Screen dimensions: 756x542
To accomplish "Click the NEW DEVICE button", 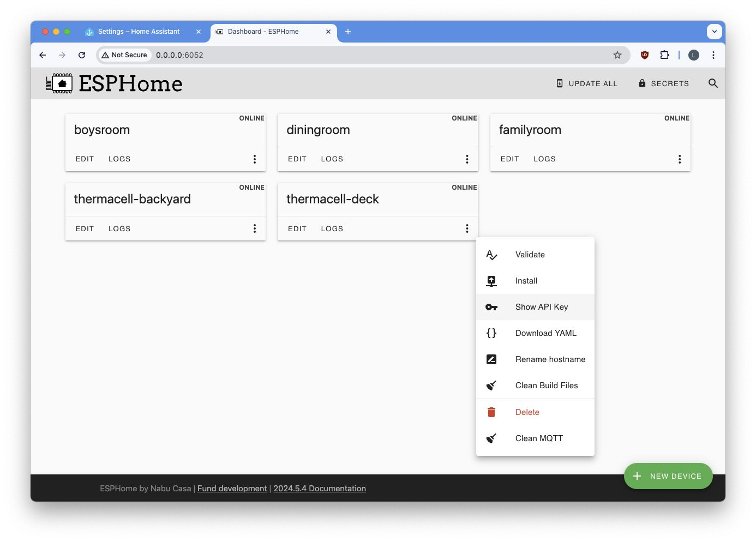I will pyautogui.click(x=668, y=476).
